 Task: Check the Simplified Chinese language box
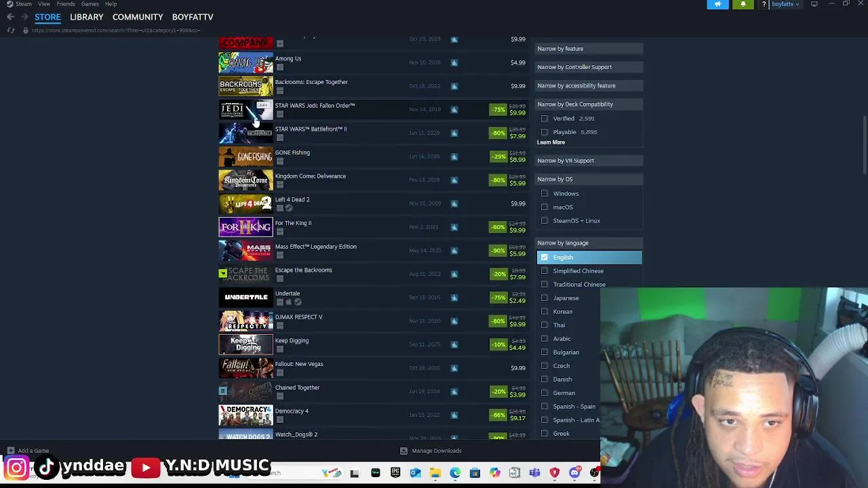click(x=544, y=271)
